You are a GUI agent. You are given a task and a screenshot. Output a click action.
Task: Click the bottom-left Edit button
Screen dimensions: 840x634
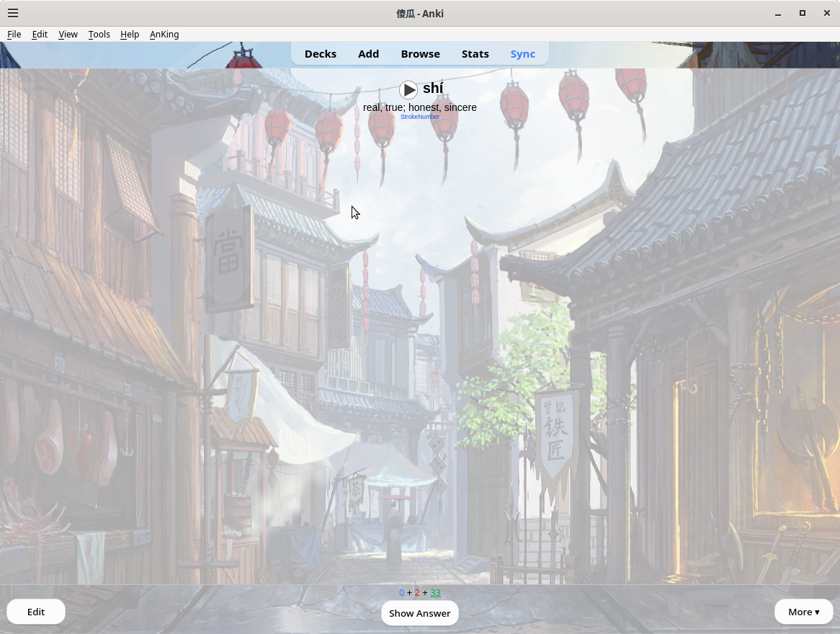[36, 612]
